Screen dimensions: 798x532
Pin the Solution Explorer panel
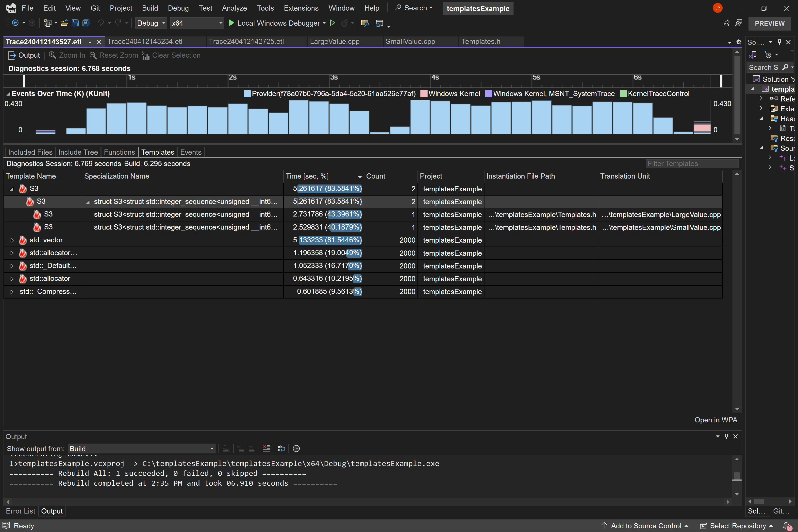coord(780,42)
